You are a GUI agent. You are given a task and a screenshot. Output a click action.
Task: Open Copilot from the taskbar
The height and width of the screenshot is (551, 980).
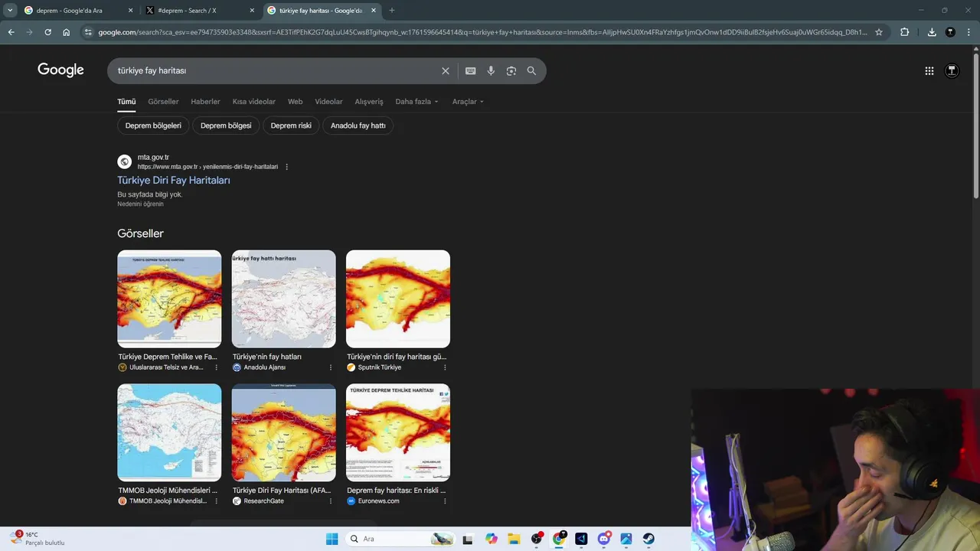(492, 539)
